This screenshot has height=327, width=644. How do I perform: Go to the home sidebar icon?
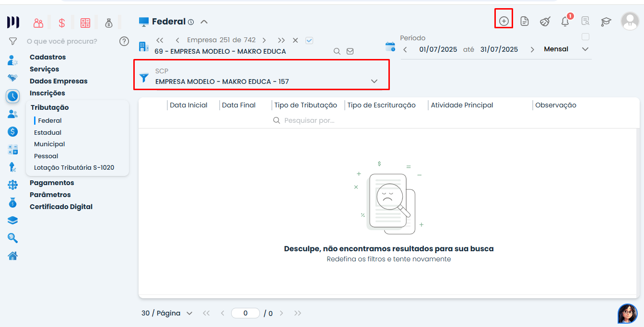point(12,256)
